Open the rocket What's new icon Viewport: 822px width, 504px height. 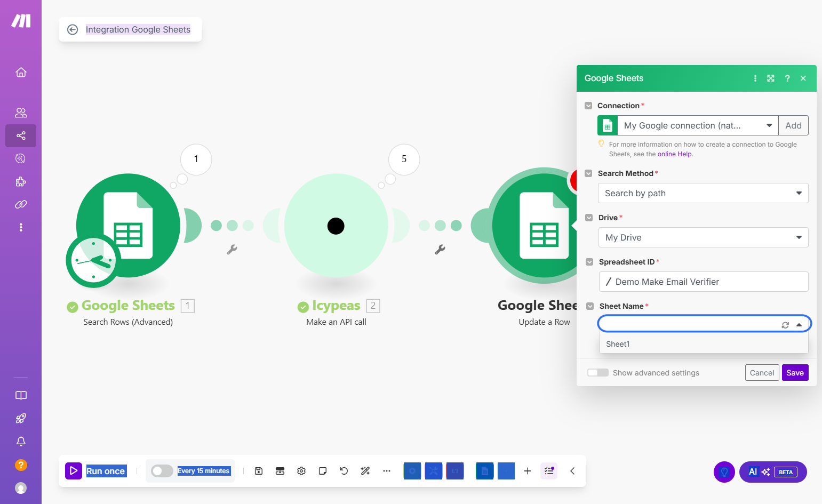tap(21, 419)
